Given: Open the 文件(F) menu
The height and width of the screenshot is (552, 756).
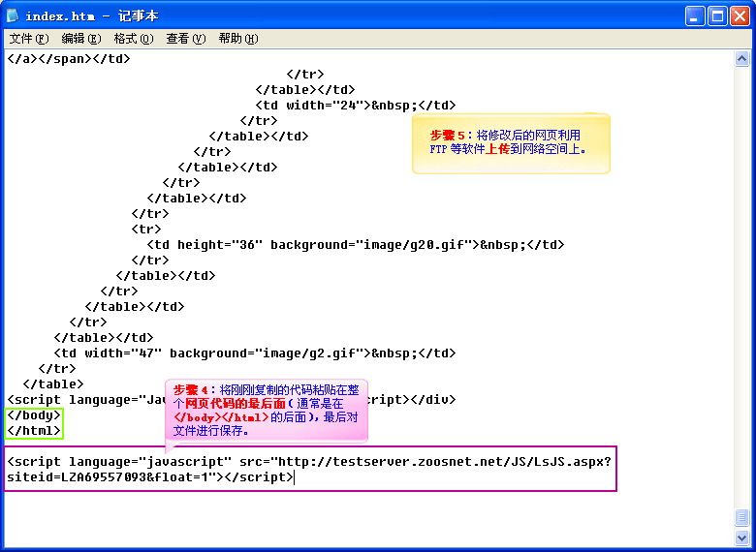Looking at the screenshot, I should [28, 39].
